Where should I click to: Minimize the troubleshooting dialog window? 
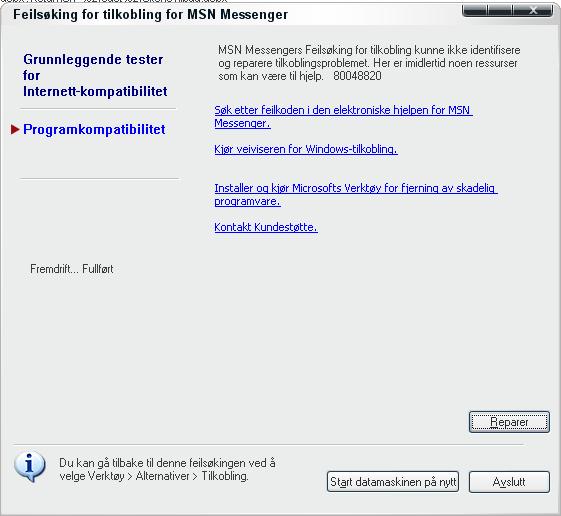(x=474, y=10)
